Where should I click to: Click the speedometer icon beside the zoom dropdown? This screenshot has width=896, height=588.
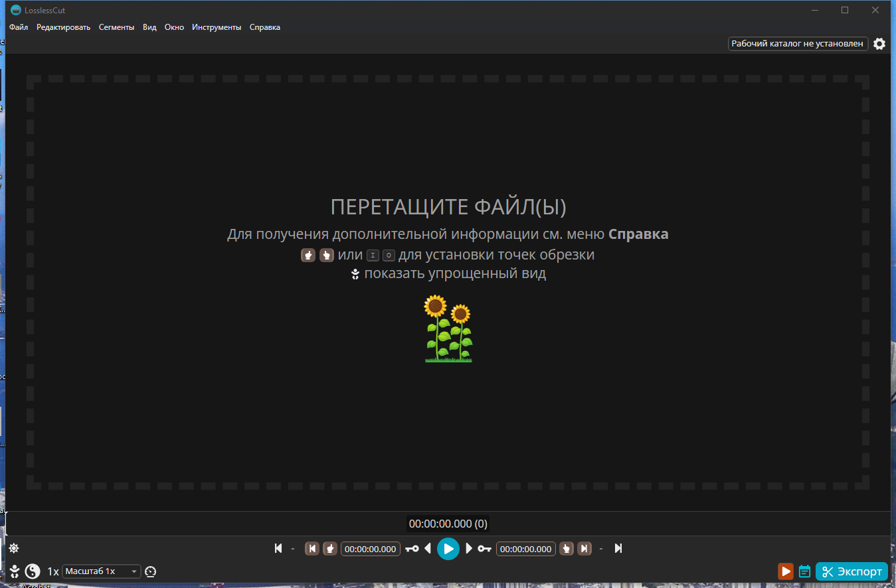pos(151,571)
